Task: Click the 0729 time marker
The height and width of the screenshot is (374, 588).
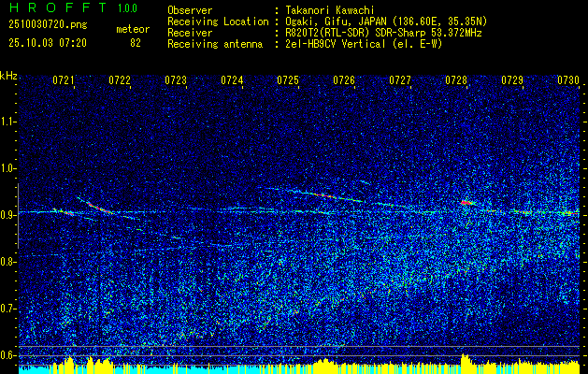Action: pyautogui.click(x=512, y=80)
